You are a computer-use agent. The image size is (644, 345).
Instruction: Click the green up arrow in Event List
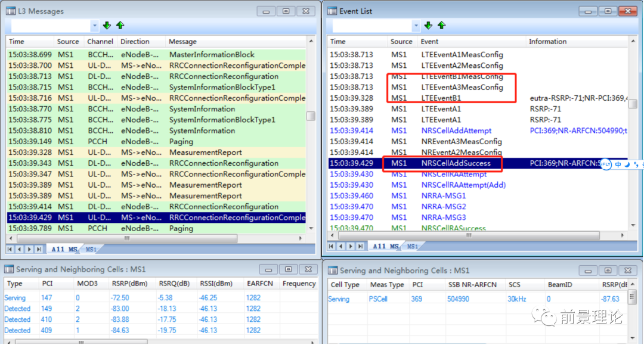coord(441,26)
